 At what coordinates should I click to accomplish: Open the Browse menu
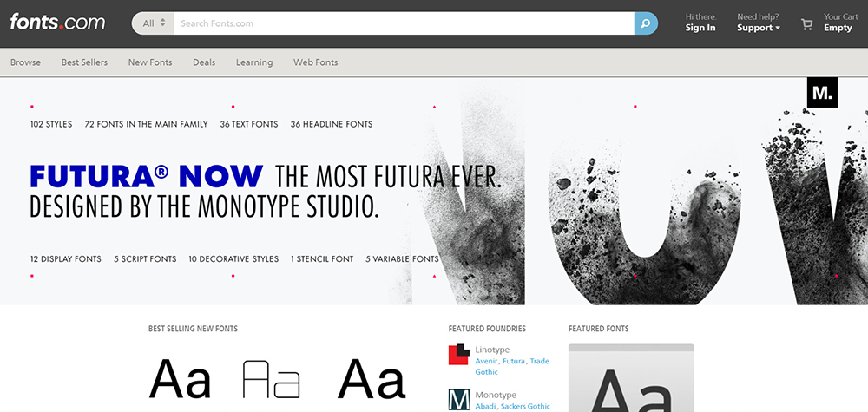[25, 62]
